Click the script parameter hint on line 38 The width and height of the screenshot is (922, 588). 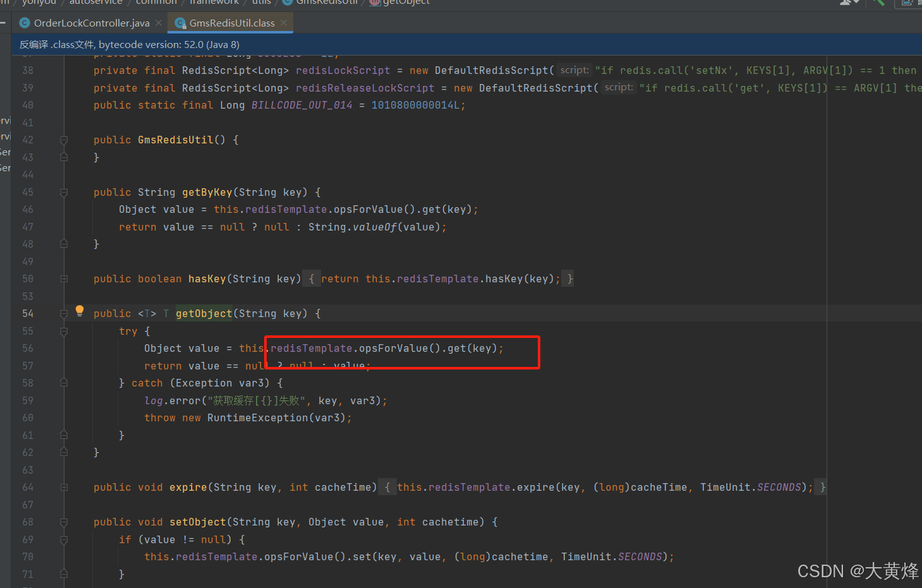pyautogui.click(x=574, y=70)
